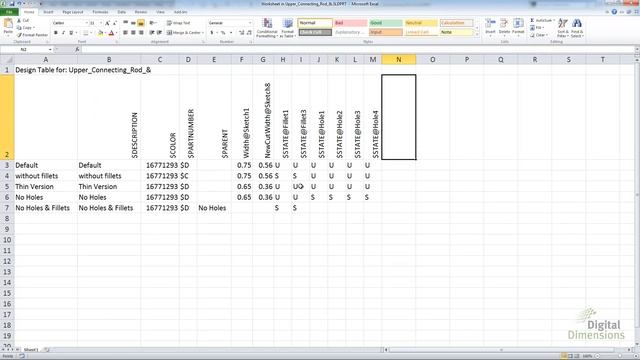
Task: Apply the Percent Style icon
Action: [x=223, y=33]
